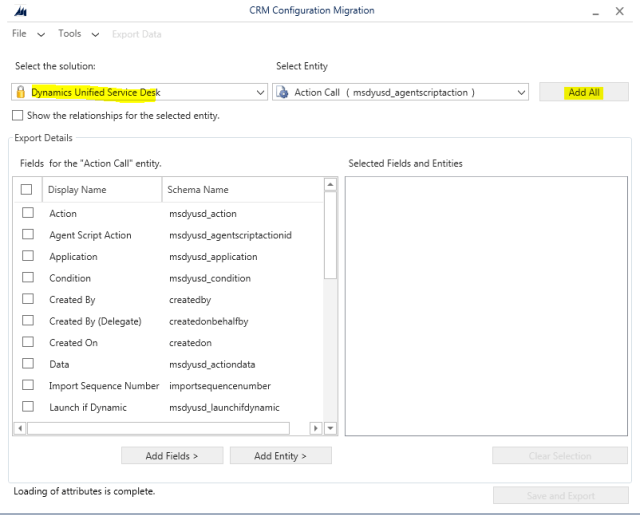Select the createdon schema cell
This screenshot has height=516, width=640.
[190, 343]
